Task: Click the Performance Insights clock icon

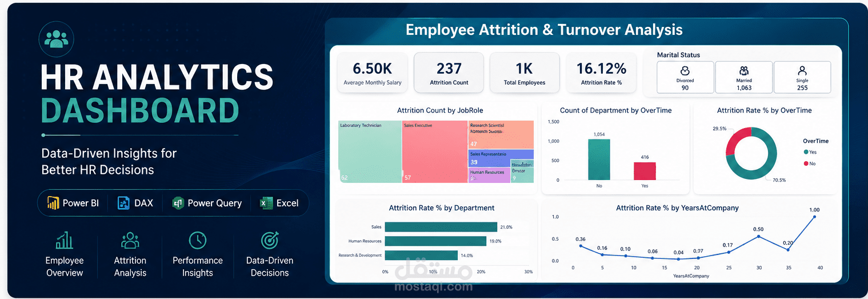Action: click(198, 240)
